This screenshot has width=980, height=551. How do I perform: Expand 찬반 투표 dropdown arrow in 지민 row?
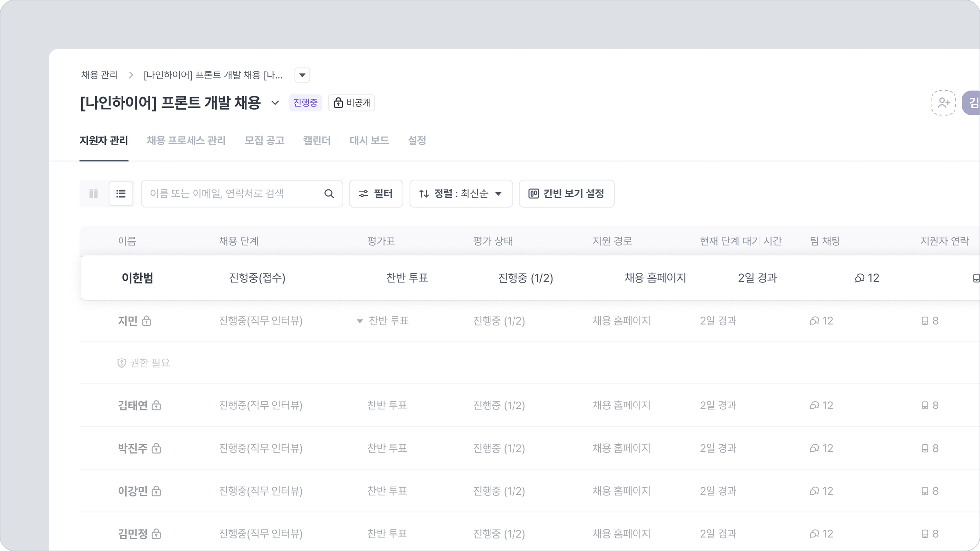click(360, 321)
